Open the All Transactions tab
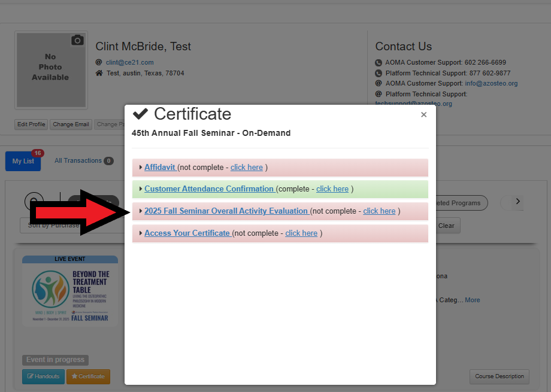Viewport: 551px width, 392px height. click(78, 161)
